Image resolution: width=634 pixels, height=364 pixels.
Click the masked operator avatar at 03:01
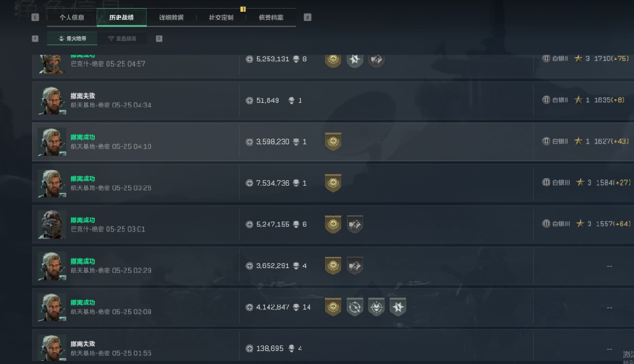[x=51, y=224]
